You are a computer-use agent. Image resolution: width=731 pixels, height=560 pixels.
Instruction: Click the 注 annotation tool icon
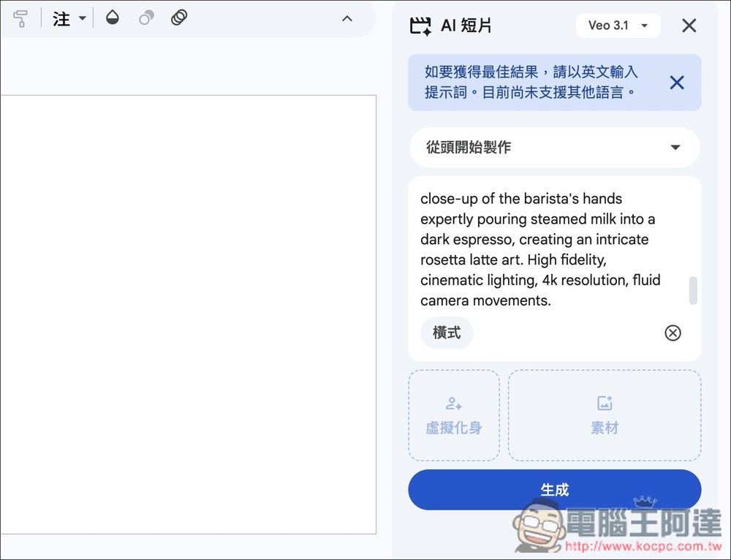[61, 18]
